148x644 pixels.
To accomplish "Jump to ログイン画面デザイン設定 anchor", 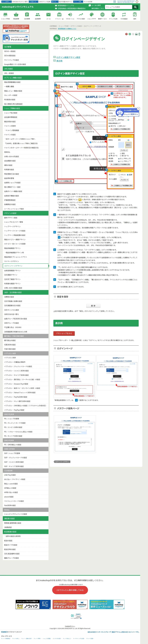I will pos(68,57).
